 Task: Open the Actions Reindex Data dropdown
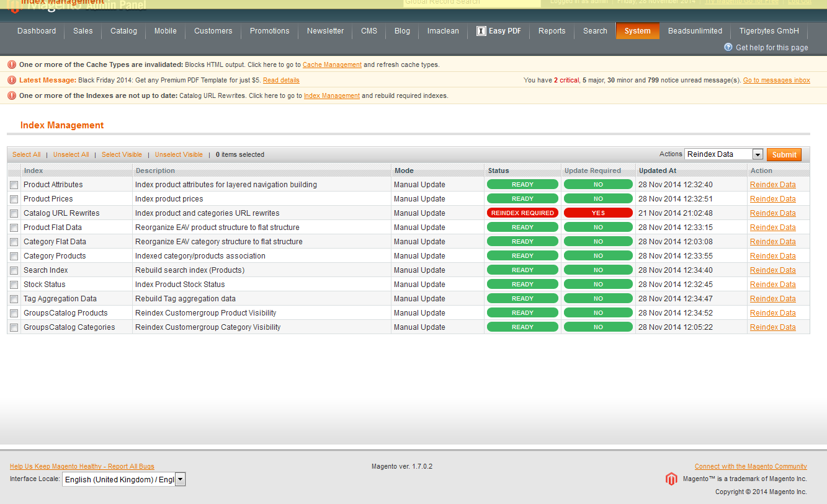pyautogui.click(x=723, y=154)
